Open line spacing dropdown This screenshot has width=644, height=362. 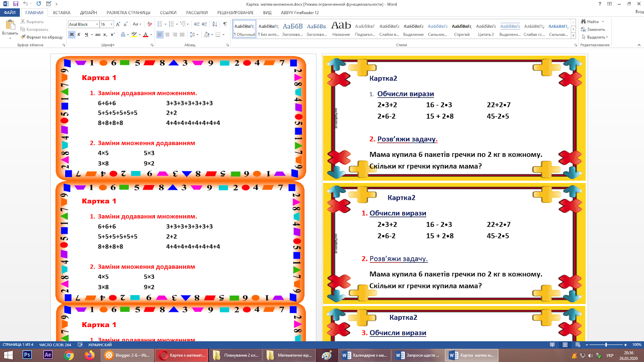(194, 35)
